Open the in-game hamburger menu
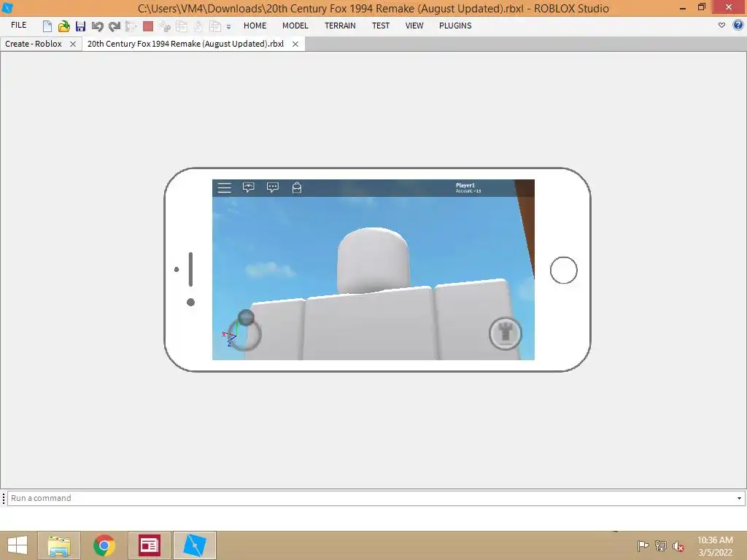747x560 pixels. point(225,187)
